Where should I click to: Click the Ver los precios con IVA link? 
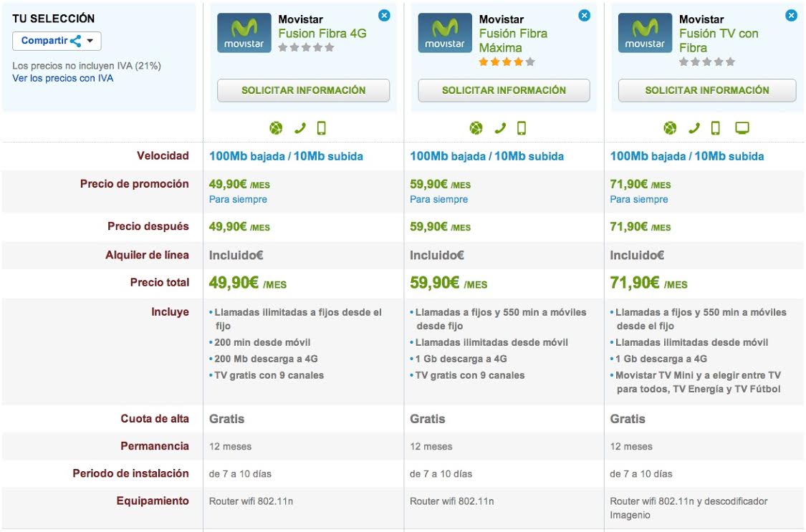coord(62,78)
